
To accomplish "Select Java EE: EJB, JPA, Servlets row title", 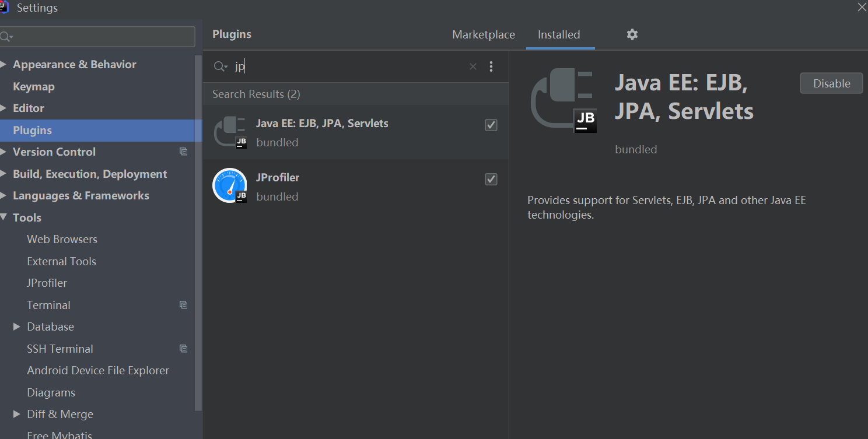I will (x=322, y=124).
